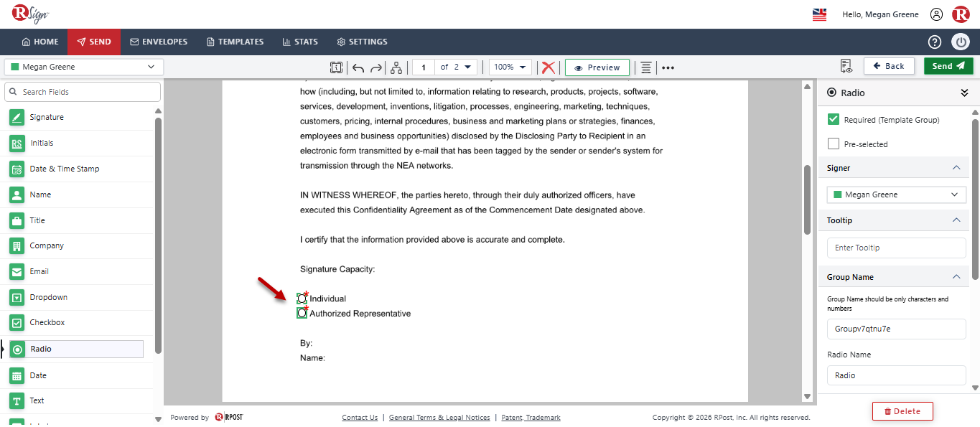Click the Undo arrow in toolbar

(x=358, y=67)
